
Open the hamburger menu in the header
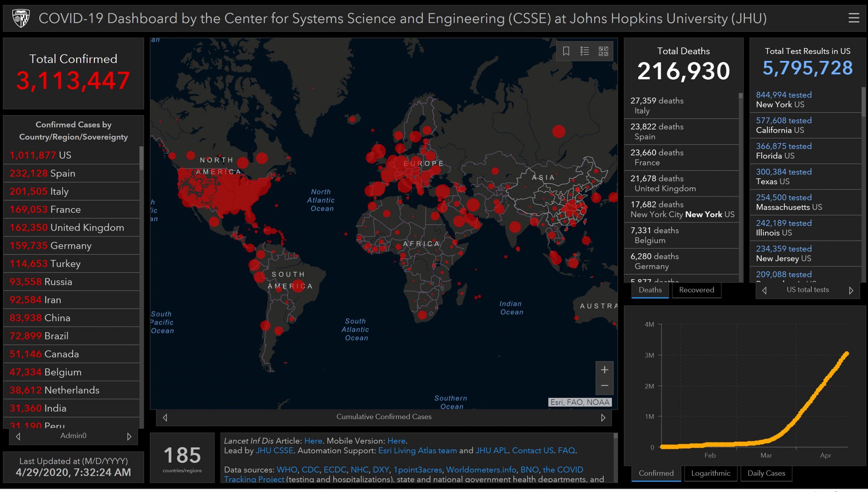click(x=853, y=18)
